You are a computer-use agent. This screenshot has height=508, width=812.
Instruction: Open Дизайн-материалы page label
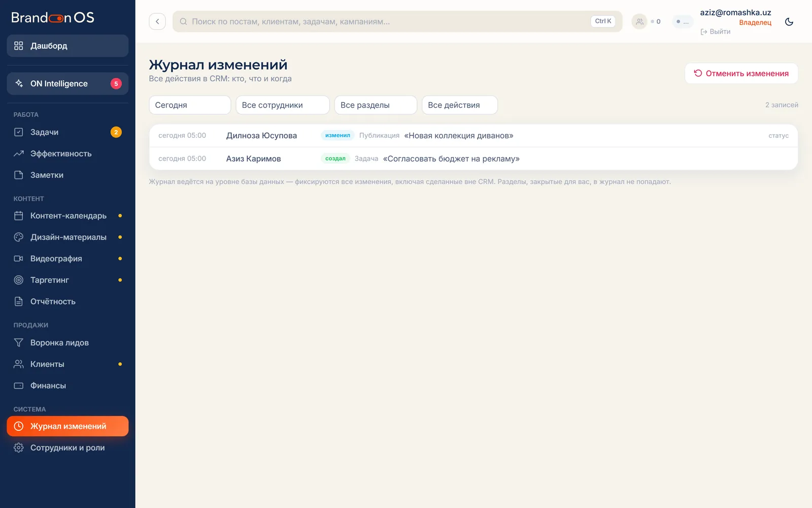[69, 237]
